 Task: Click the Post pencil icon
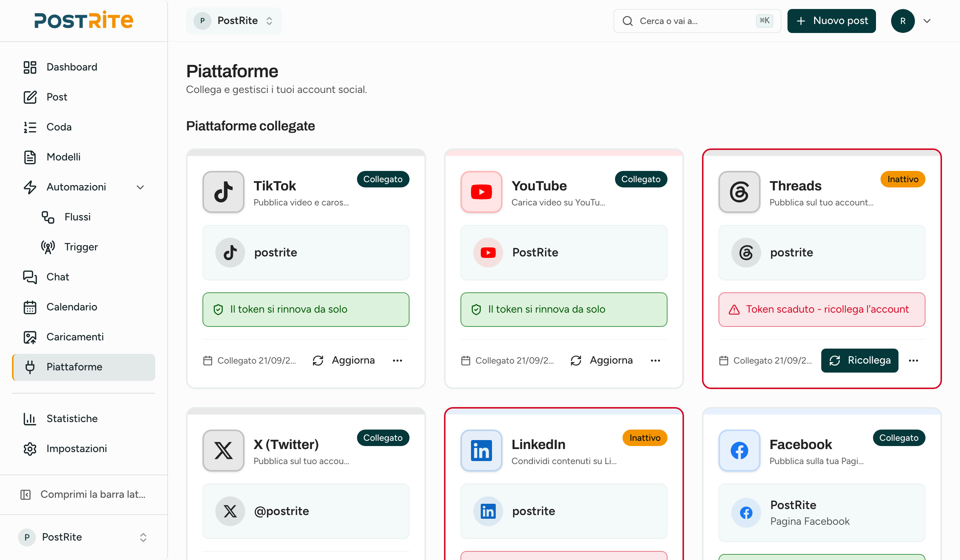(x=30, y=97)
